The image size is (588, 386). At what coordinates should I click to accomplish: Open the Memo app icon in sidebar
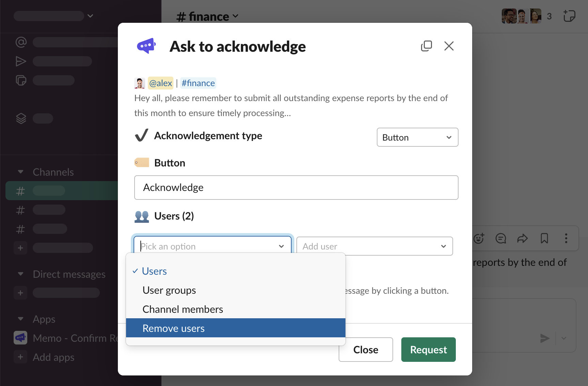click(x=20, y=338)
